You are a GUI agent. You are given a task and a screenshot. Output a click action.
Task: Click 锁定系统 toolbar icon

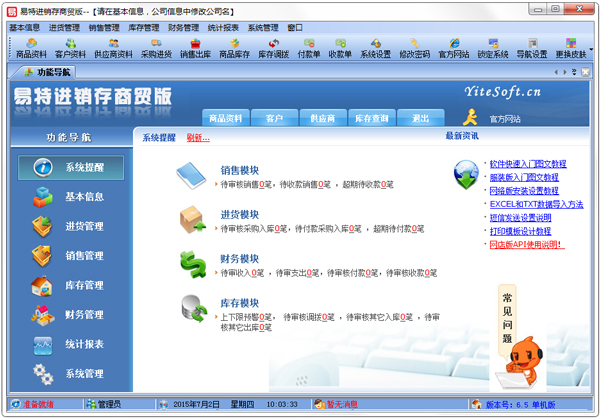point(493,49)
